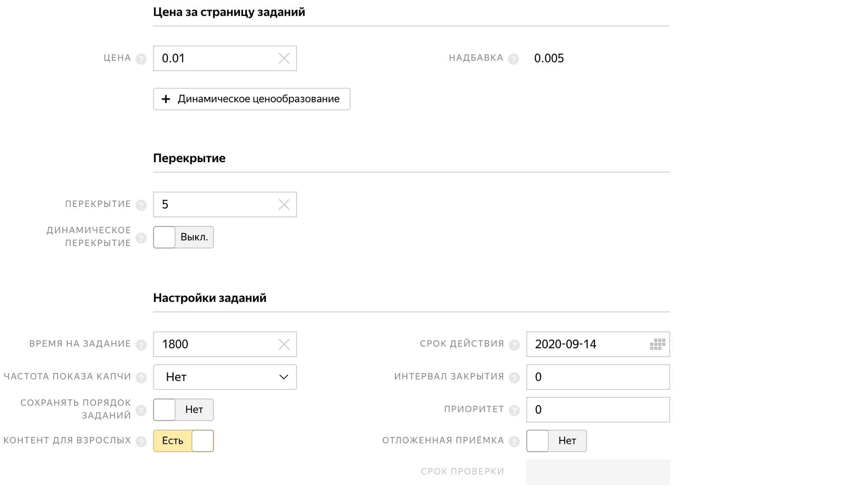The width and height of the screenshot is (851, 504).
Task: Clear the Перекрытие value with X icon
Action: [284, 205]
